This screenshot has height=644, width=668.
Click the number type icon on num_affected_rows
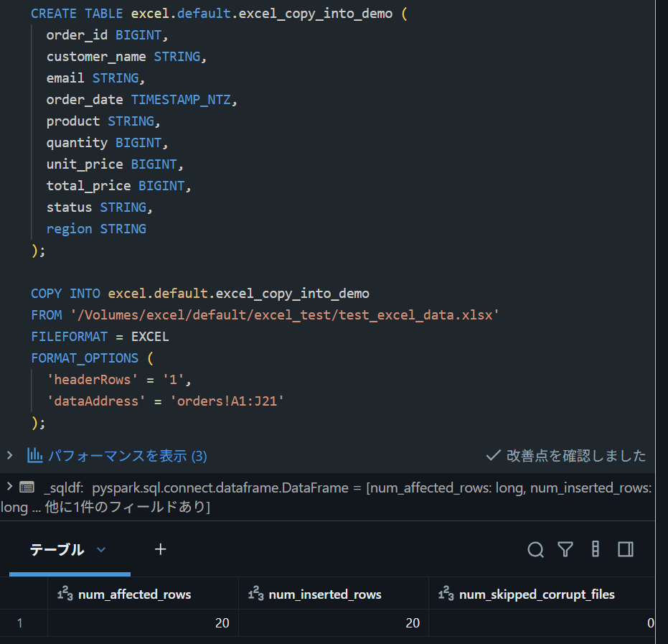click(x=65, y=593)
